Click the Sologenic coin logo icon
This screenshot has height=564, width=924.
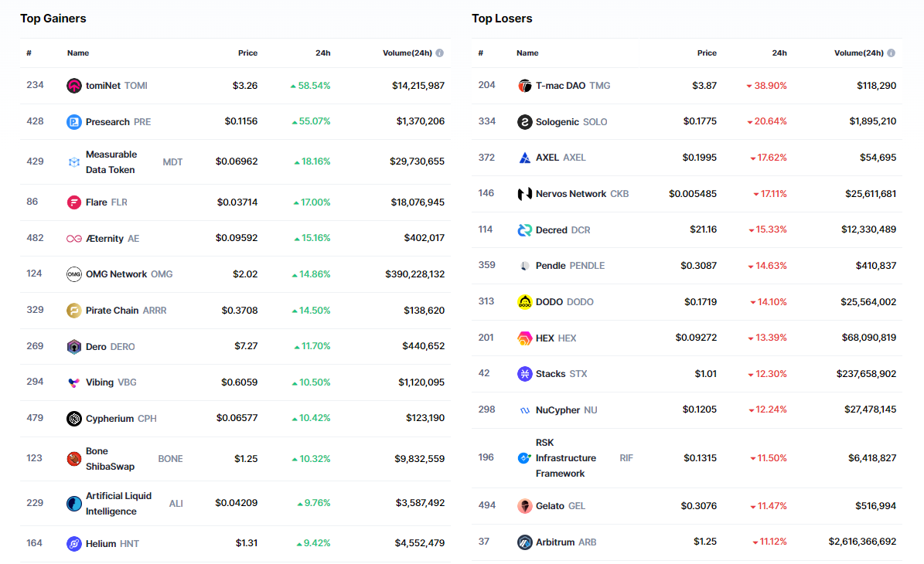coord(524,122)
